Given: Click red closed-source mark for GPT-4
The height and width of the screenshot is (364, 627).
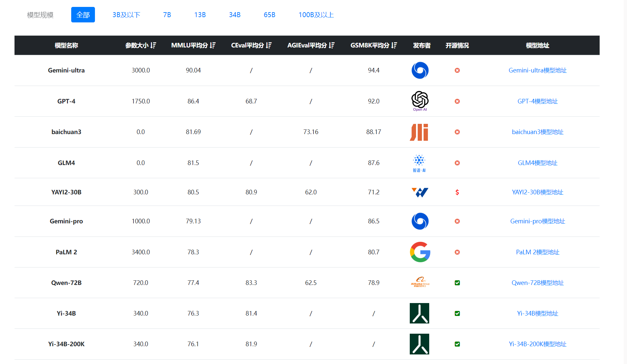Looking at the screenshot, I should (457, 101).
